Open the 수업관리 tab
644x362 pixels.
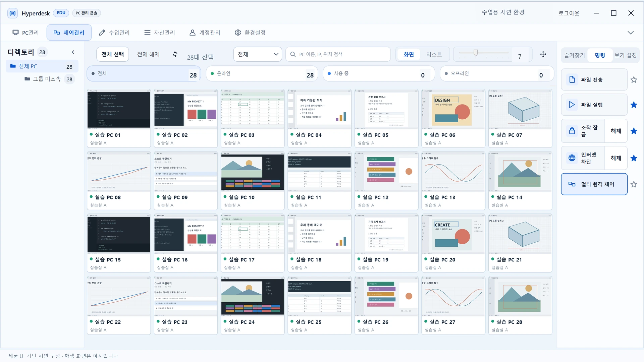click(x=114, y=33)
